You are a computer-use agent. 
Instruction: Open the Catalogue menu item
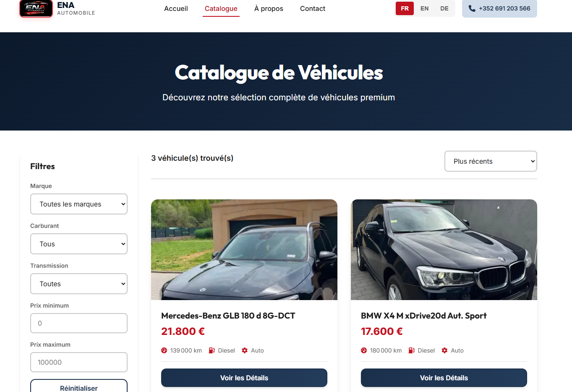tap(221, 8)
